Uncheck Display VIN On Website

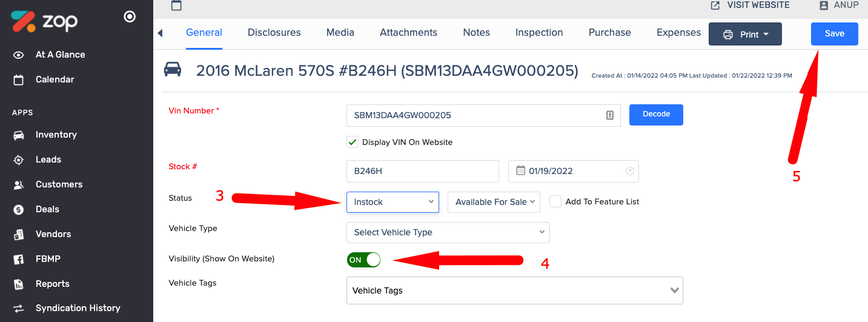coord(352,142)
